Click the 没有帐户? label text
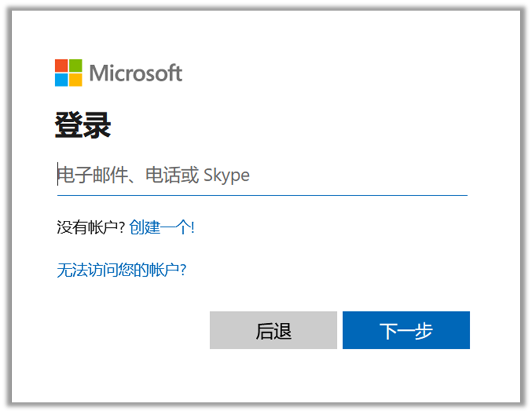The image size is (532, 413). [x=91, y=227]
